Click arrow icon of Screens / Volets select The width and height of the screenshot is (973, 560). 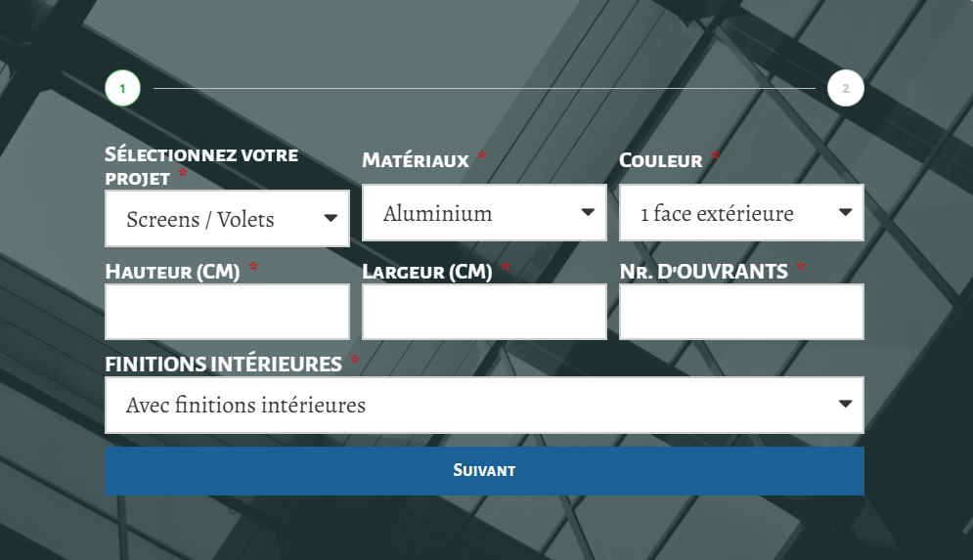tap(331, 218)
